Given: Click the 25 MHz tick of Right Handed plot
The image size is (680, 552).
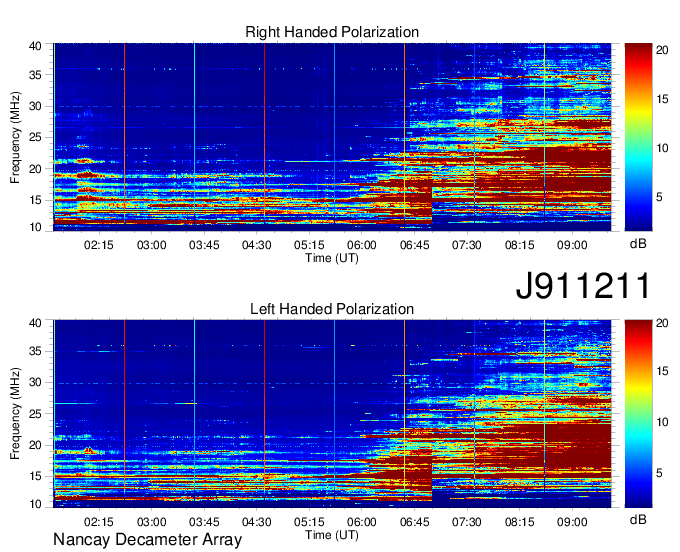Looking at the screenshot, I should pyautogui.click(x=35, y=137).
